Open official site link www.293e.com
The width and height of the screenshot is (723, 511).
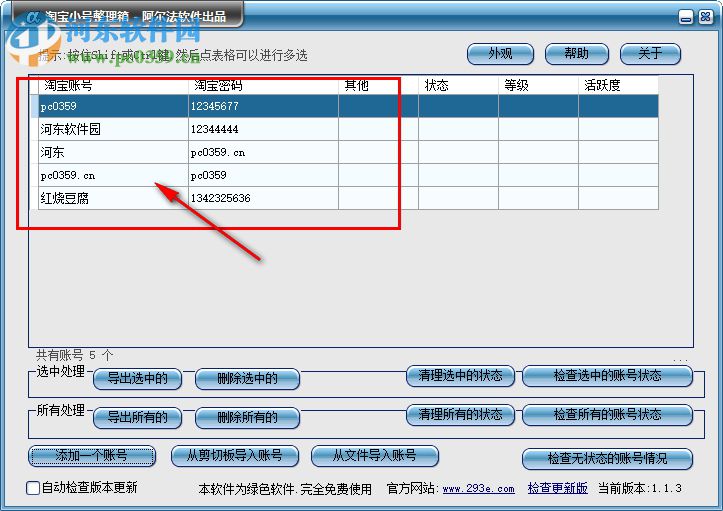click(x=478, y=488)
